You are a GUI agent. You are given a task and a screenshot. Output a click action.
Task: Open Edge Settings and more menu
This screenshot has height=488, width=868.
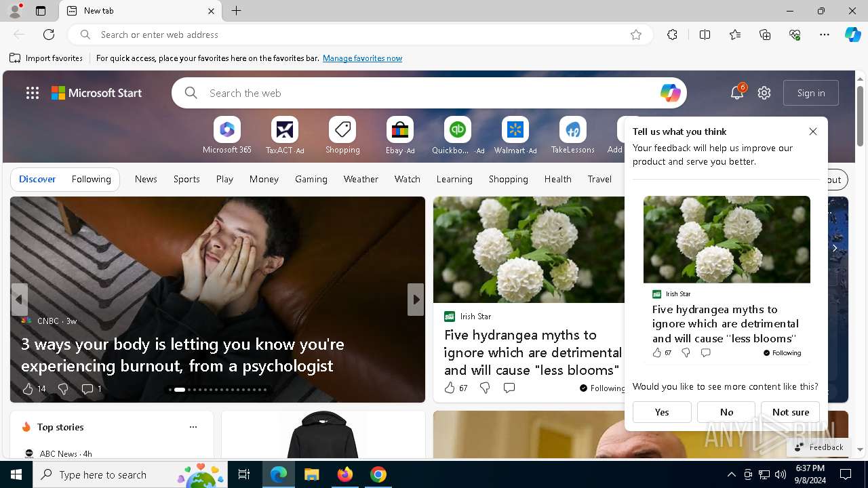point(825,35)
